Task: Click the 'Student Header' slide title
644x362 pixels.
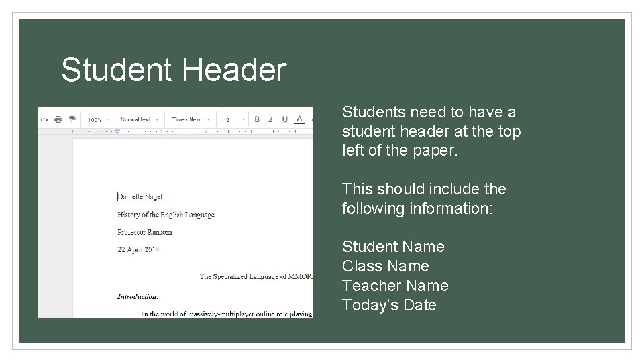Action: (x=174, y=70)
